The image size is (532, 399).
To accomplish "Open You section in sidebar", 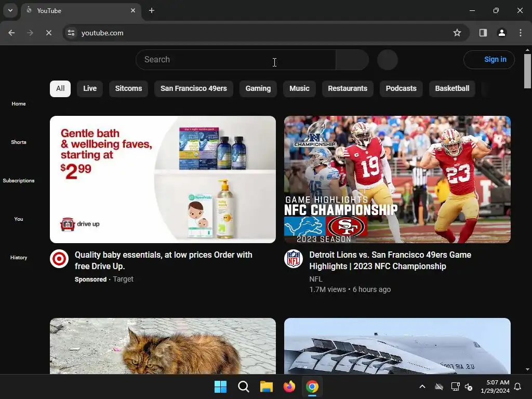I will (19, 219).
